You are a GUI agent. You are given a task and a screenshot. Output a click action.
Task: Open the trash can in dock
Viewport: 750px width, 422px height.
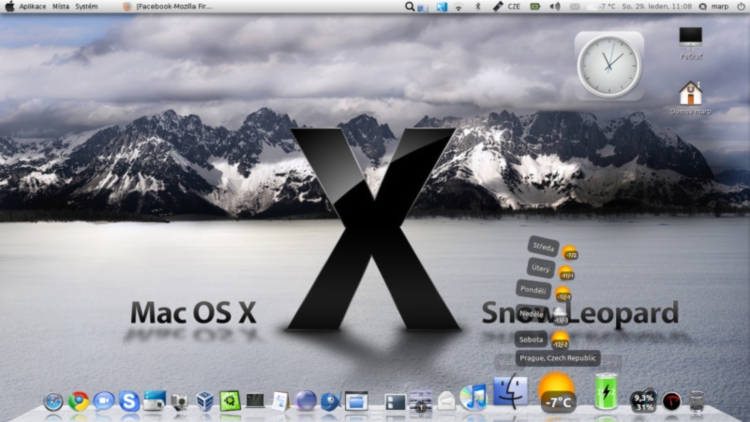697,401
